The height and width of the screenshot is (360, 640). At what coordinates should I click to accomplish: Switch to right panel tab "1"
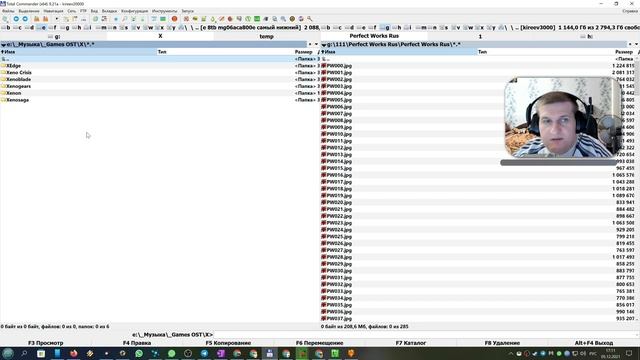480,36
